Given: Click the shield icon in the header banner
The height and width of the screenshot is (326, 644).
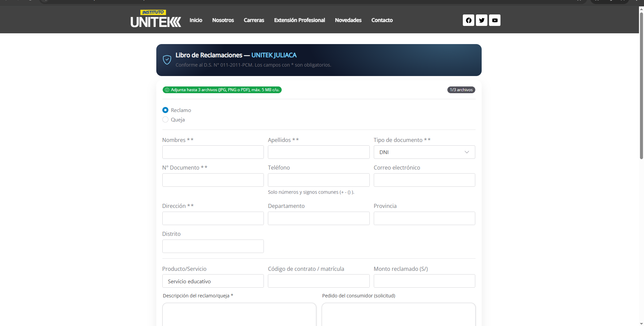Looking at the screenshot, I should pyautogui.click(x=167, y=60).
